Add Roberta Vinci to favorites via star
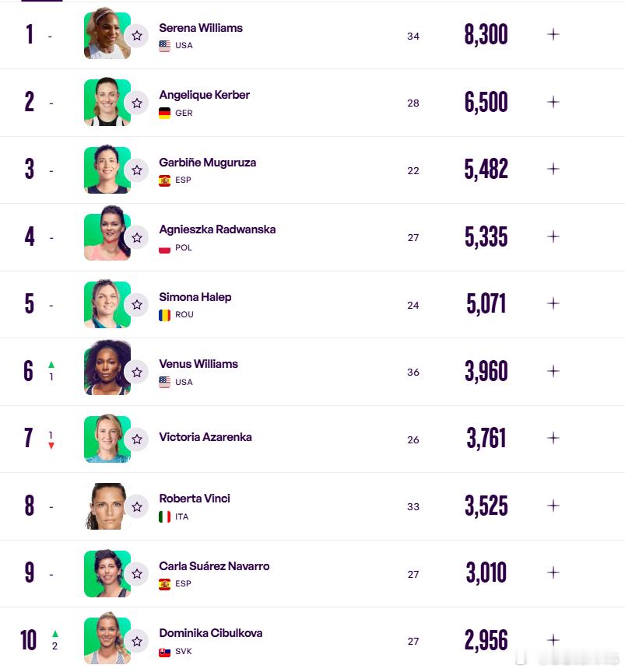The image size is (625, 672). [x=137, y=506]
